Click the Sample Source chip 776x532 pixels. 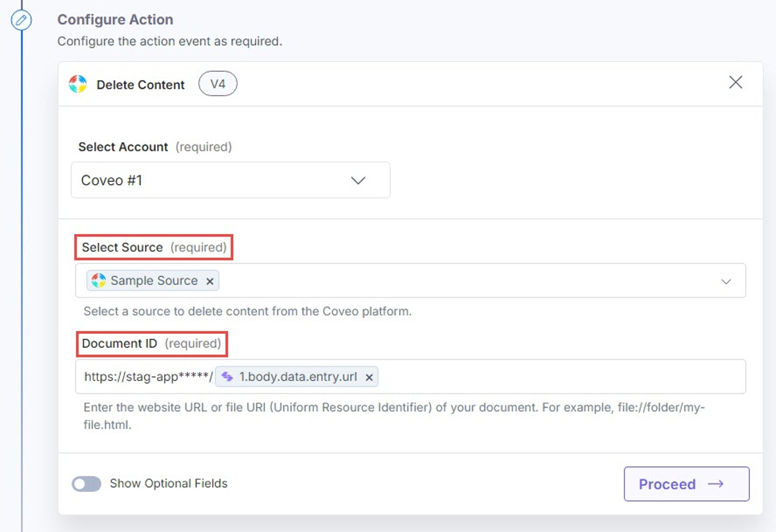[153, 281]
